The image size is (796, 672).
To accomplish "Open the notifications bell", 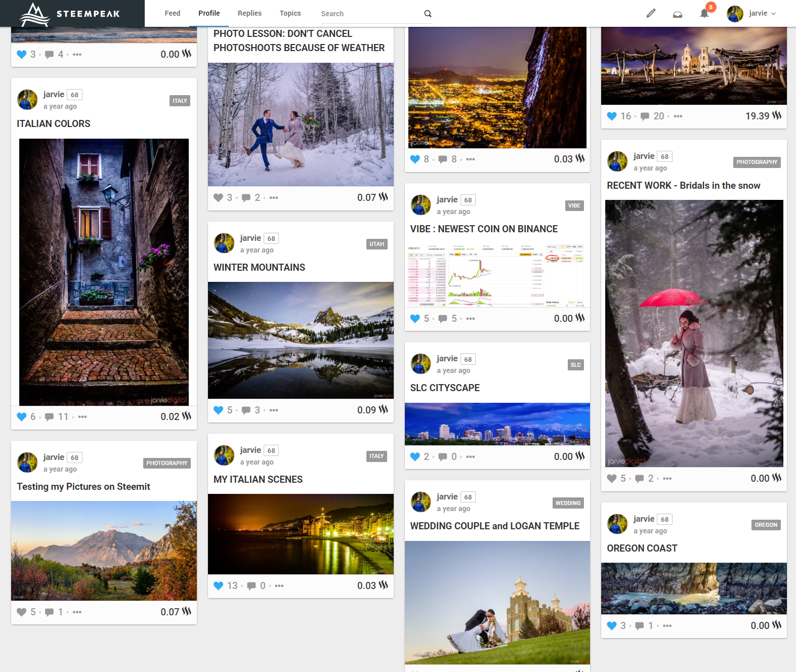I will click(704, 14).
